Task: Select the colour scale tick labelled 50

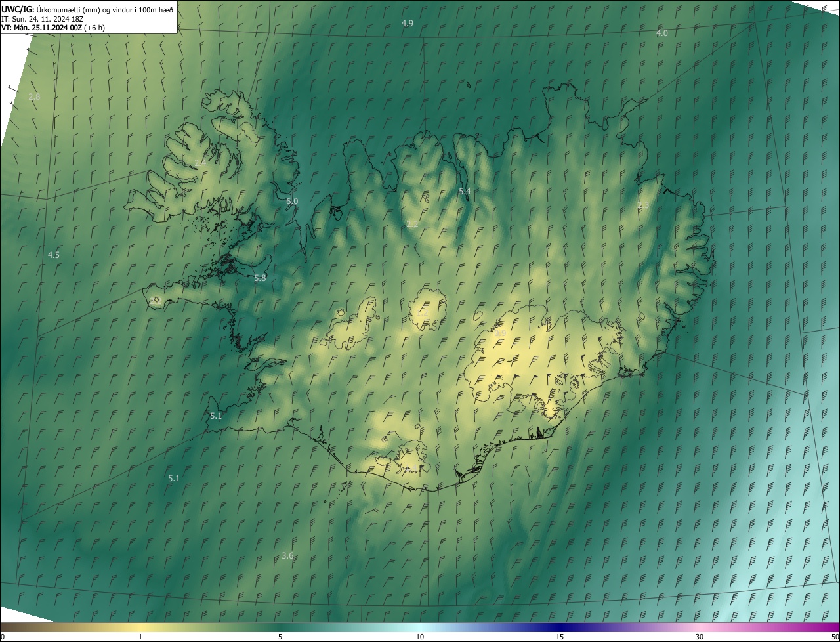Action: (x=835, y=637)
